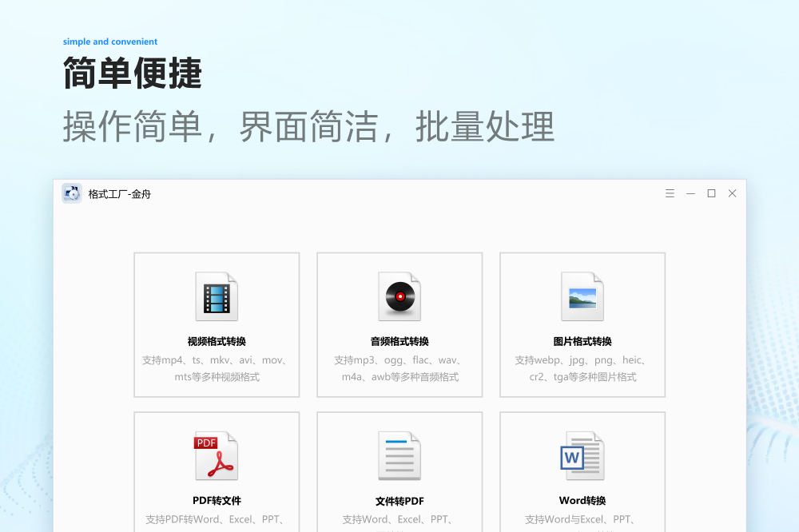Select the 视频格式转换 title text
799x532 pixels.
217,341
